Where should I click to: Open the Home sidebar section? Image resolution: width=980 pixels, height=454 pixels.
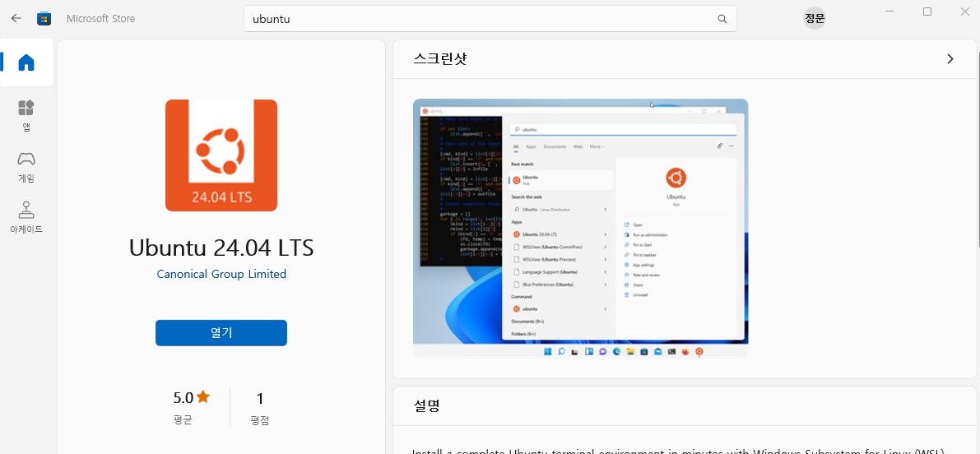coord(26,63)
